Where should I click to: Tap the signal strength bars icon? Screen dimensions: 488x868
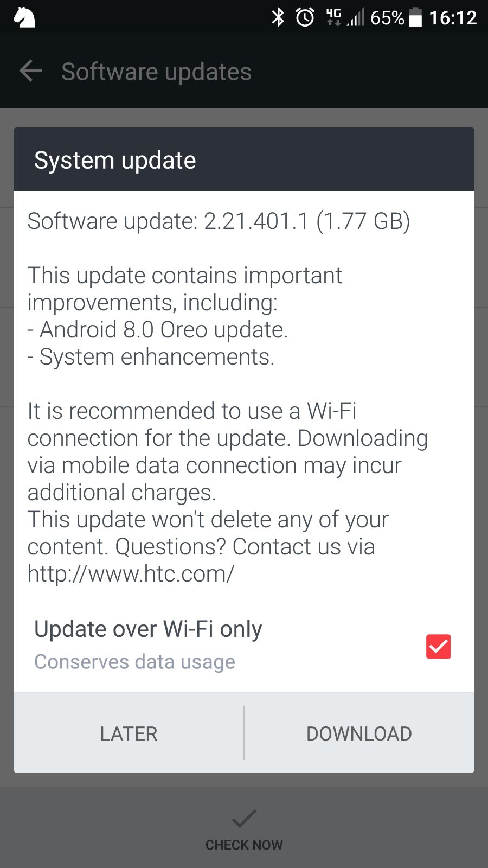point(356,17)
